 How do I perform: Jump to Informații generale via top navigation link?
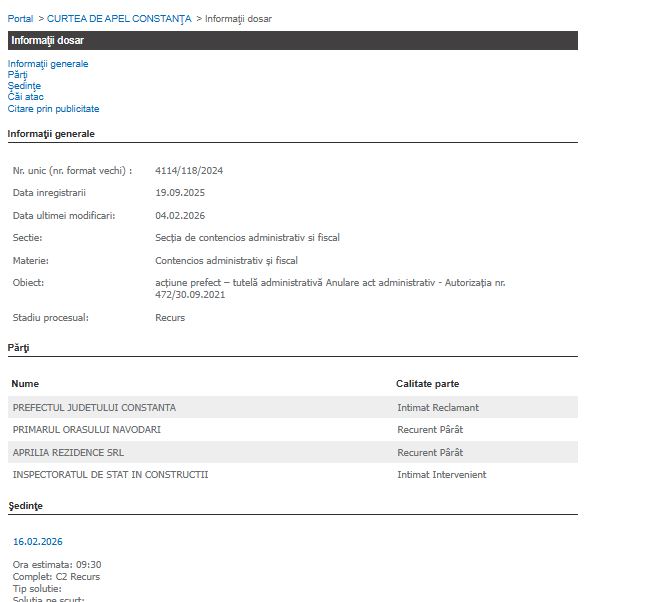pos(48,64)
